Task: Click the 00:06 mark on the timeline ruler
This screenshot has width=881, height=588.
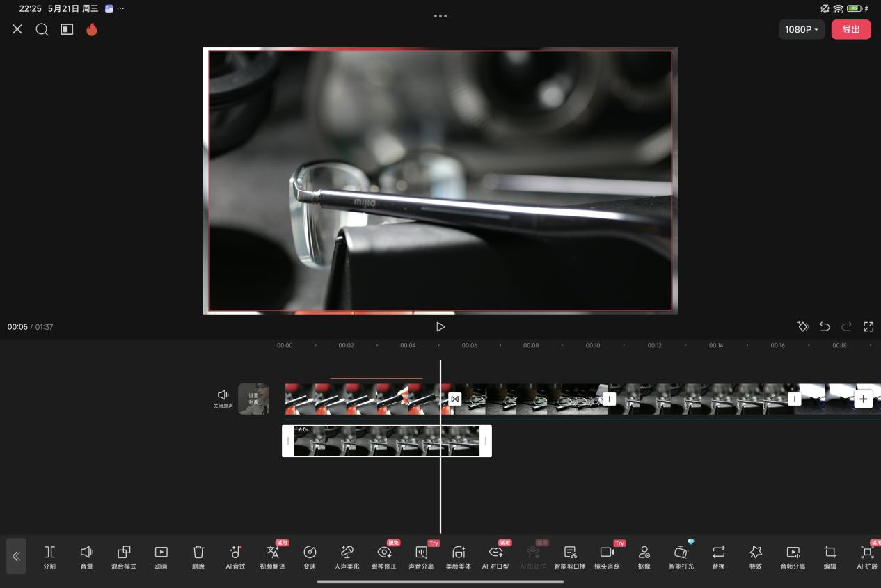Action: (470, 345)
